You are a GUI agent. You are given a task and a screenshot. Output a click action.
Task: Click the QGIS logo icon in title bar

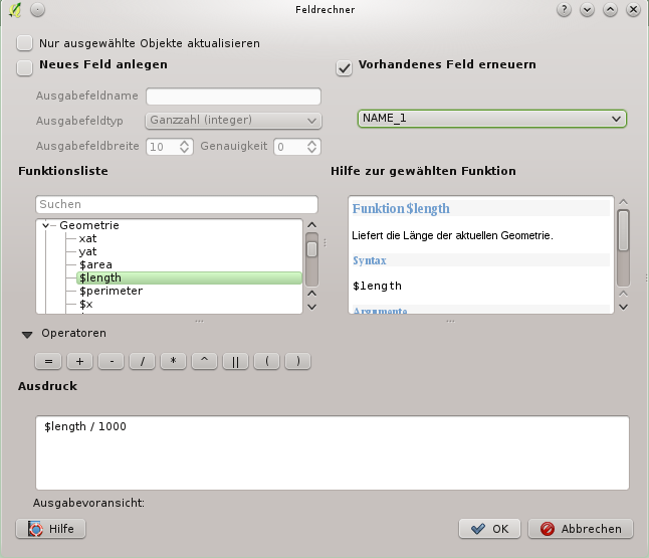pyautogui.click(x=15, y=10)
